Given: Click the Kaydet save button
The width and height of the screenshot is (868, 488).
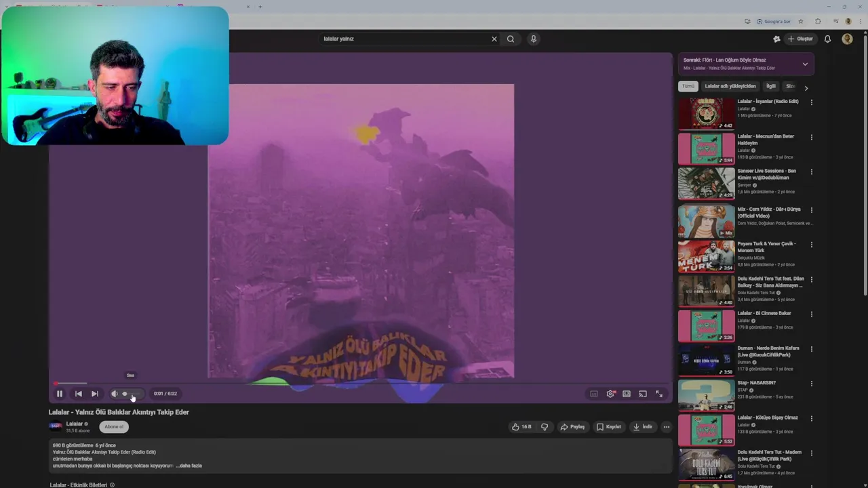Looking at the screenshot, I should (609, 427).
